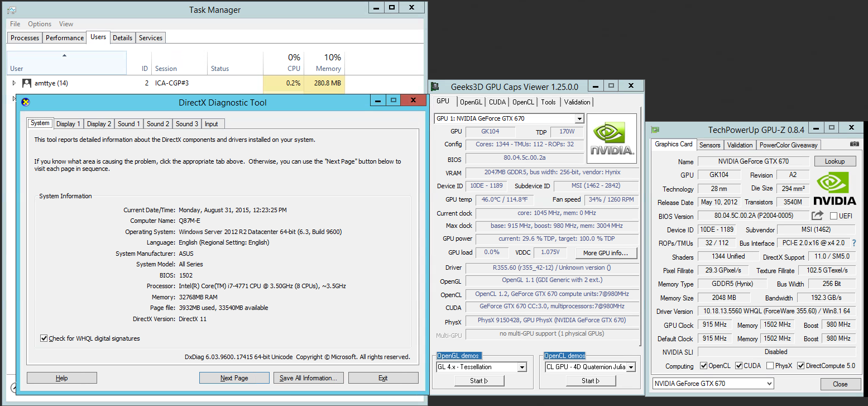Switch to OpenCL tab in GPU Caps Viewer
This screenshot has height=406, width=868.
(x=523, y=102)
